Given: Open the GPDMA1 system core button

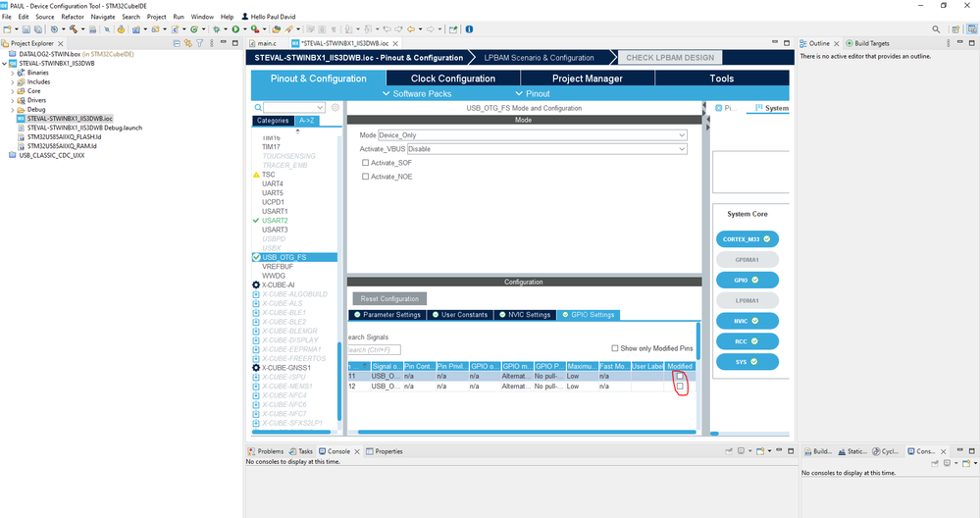Looking at the screenshot, I should 747,259.
